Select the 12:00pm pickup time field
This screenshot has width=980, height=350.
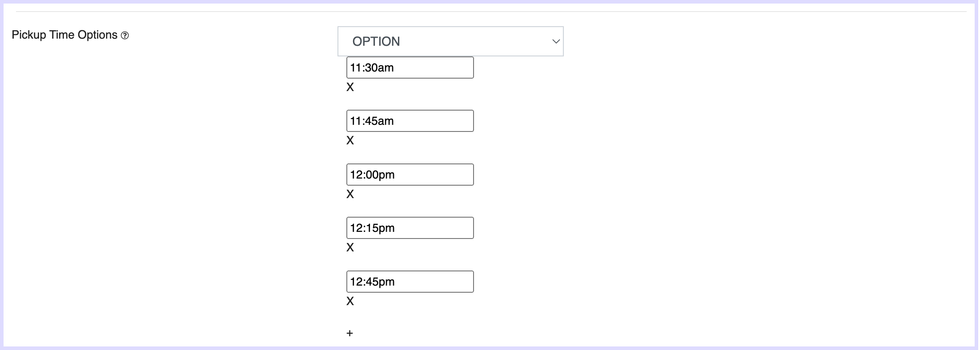coord(410,175)
